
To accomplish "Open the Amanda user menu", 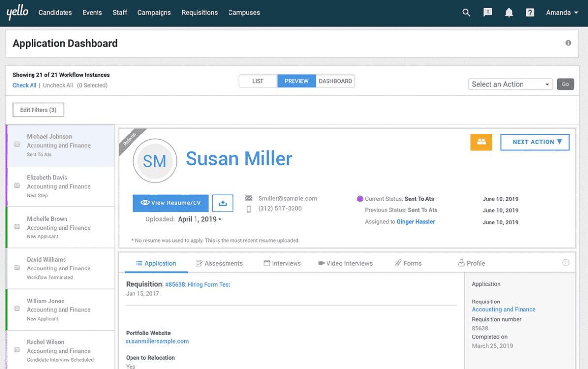I will [562, 13].
